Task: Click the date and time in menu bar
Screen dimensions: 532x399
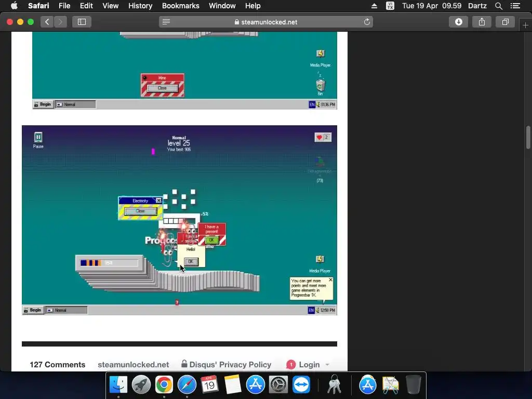Action: [432, 6]
